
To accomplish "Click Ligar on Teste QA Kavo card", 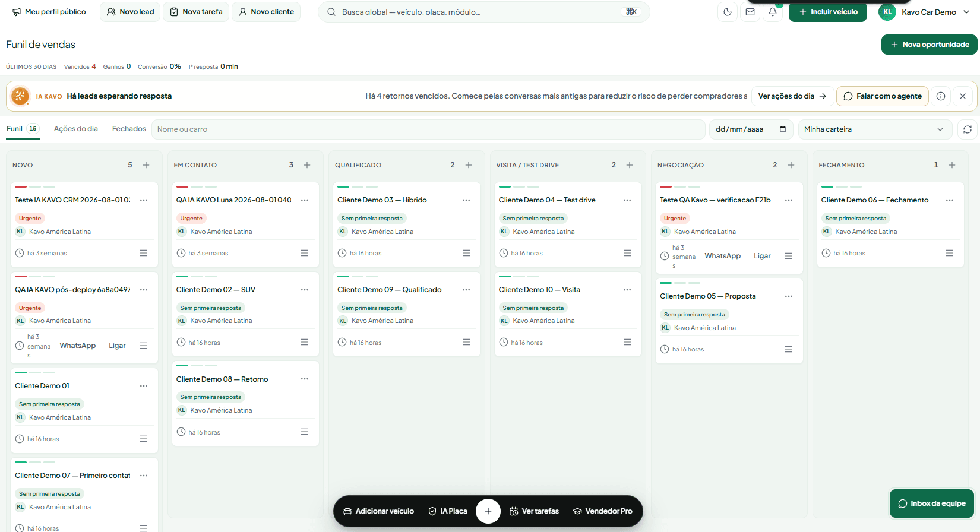I will 762,256.
